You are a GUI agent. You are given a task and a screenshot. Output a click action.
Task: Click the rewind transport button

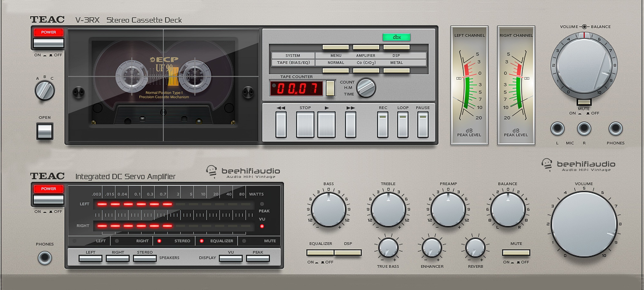[x=281, y=124]
